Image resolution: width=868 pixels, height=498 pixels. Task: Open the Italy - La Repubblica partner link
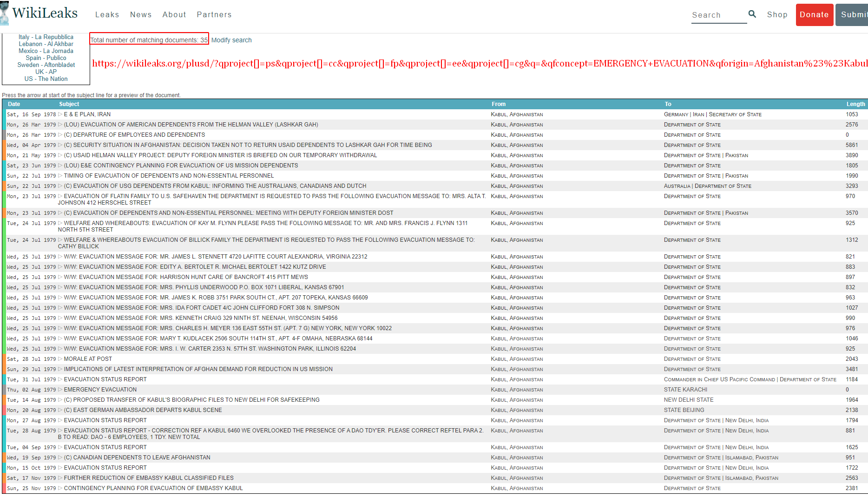(46, 37)
